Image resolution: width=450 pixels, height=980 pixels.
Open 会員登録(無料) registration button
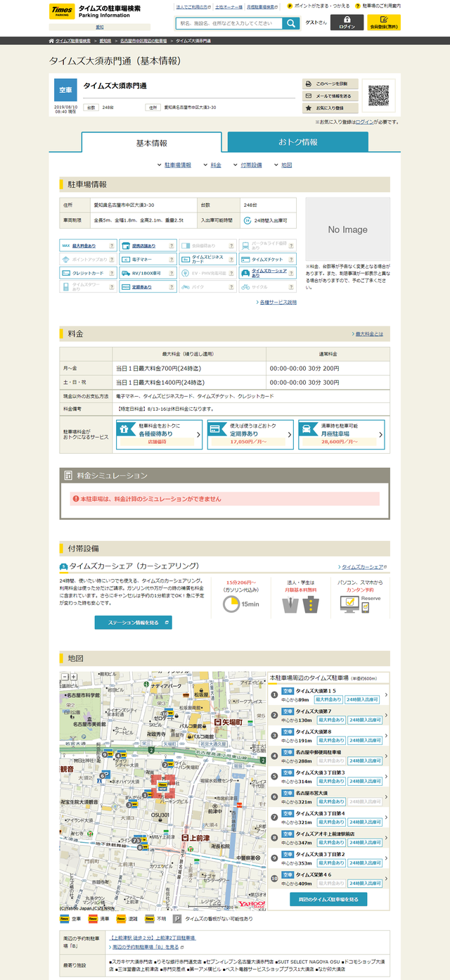point(384,23)
